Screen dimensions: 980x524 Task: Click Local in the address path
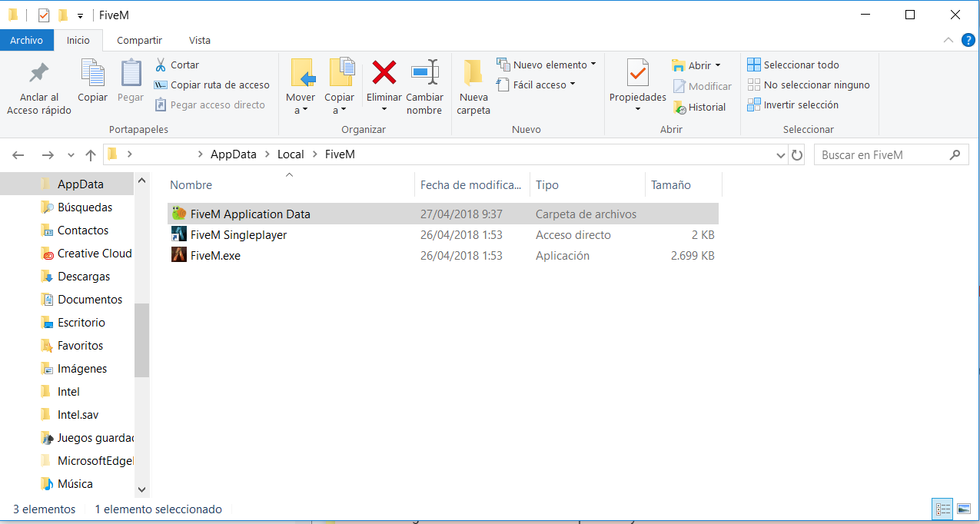291,154
